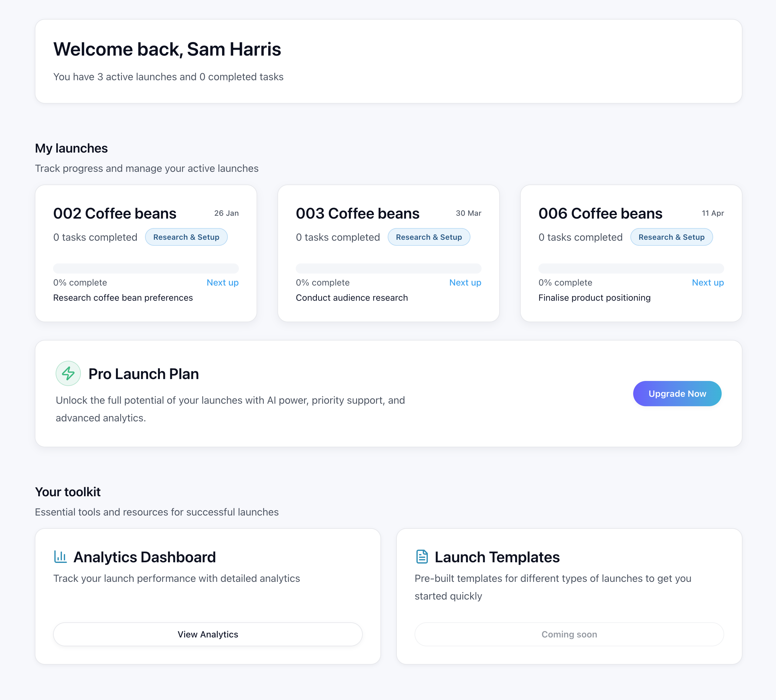Viewport: 776px width, 700px height.
Task: Open the 002 Coffee beans launch card
Action: (115, 213)
